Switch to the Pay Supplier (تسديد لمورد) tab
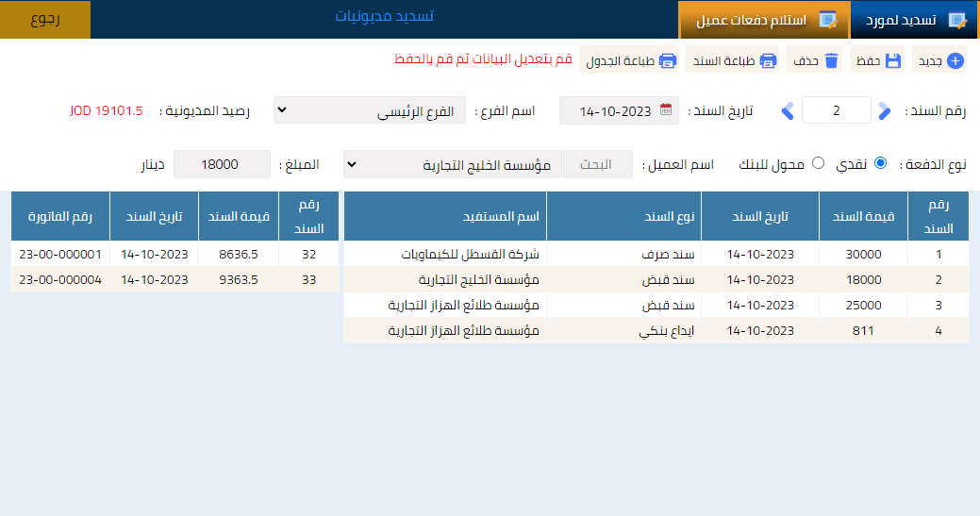This screenshot has width=980, height=516. (914, 20)
